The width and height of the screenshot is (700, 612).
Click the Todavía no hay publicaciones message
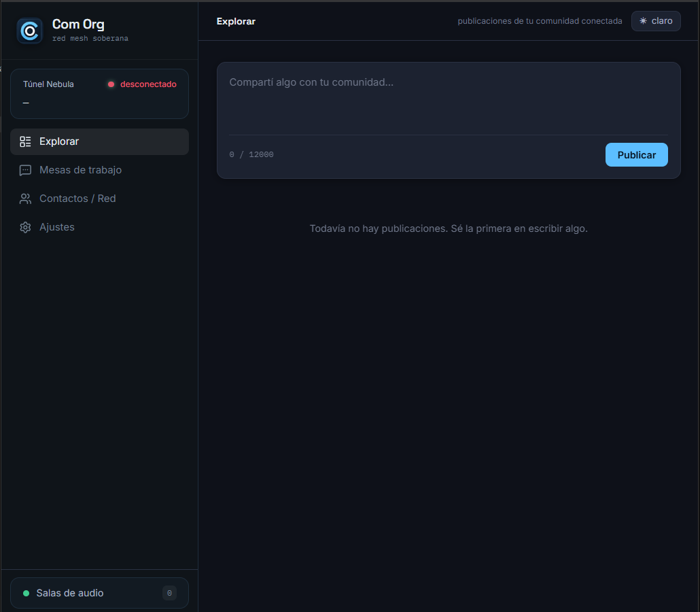449,228
